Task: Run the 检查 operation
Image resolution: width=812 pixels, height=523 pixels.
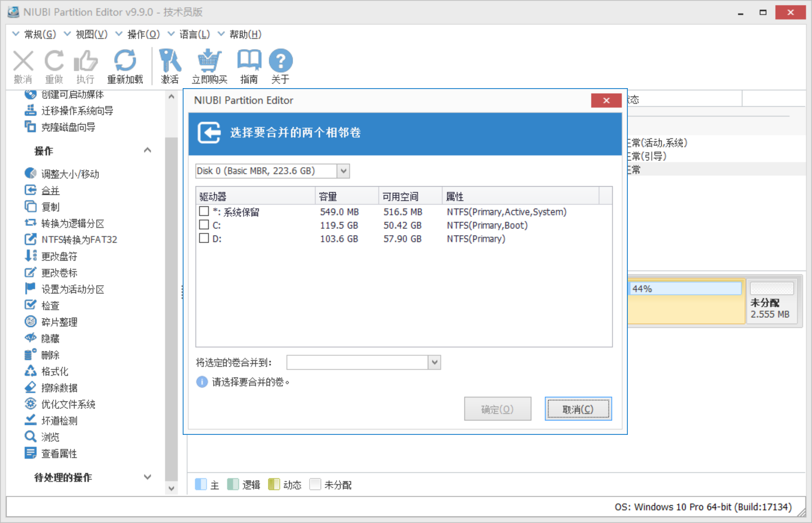Action: point(42,305)
